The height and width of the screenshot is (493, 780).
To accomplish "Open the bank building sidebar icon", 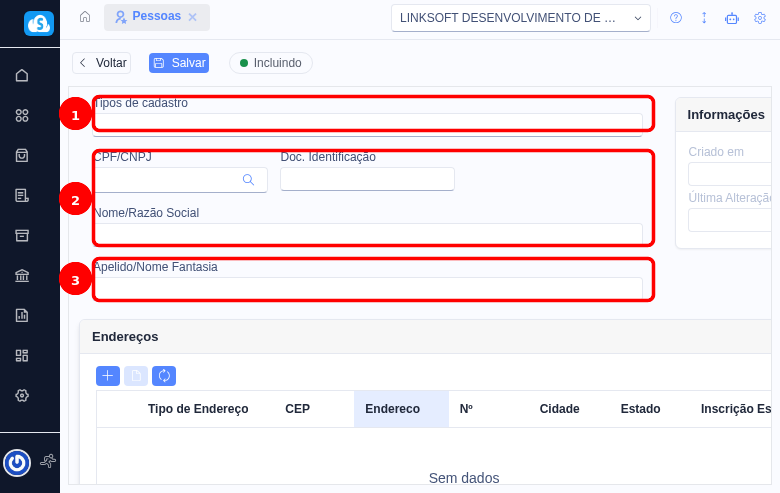I will click(x=22, y=275).
